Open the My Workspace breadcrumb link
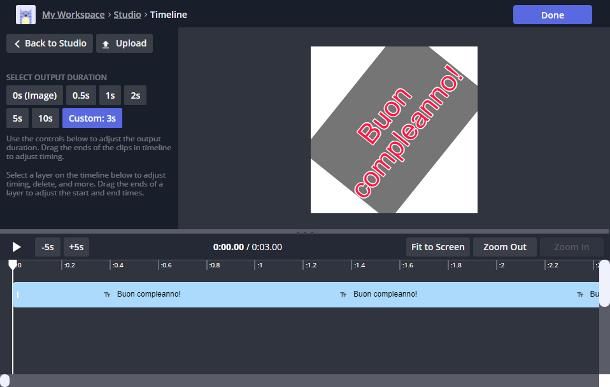This screenshot has height=387, width=610. click(x=73, y=15)
